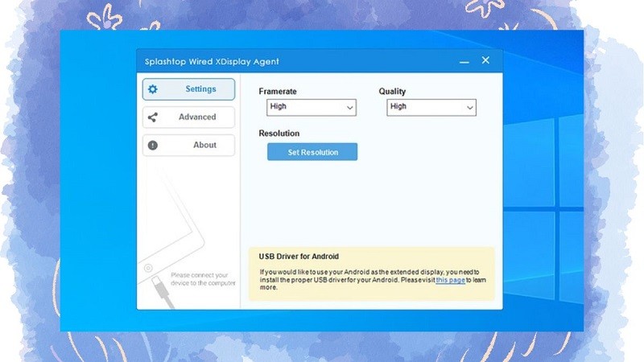Click the Advanced share icon
The width and height of the screenshot is (644, 362).
(x=153, y=117)
